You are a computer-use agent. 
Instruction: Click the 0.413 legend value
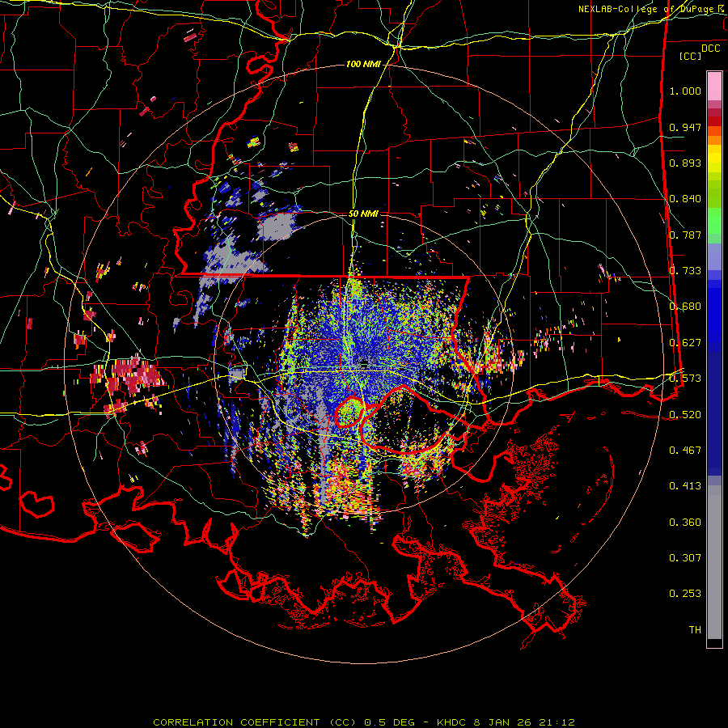coord(685,486)
